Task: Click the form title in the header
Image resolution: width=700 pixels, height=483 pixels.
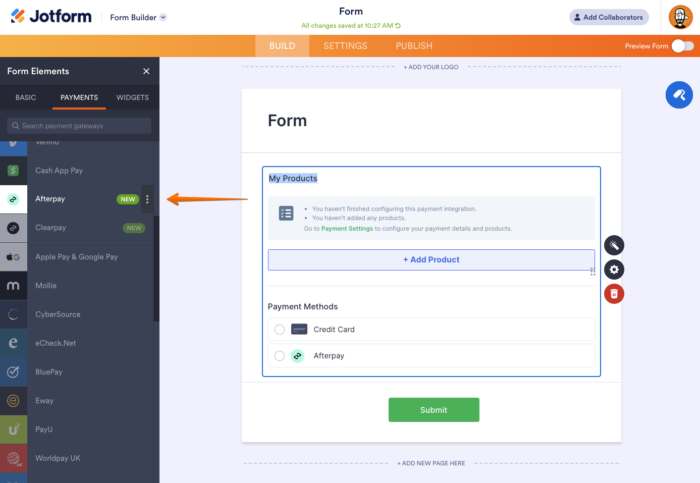Action: tap(351, 11)
